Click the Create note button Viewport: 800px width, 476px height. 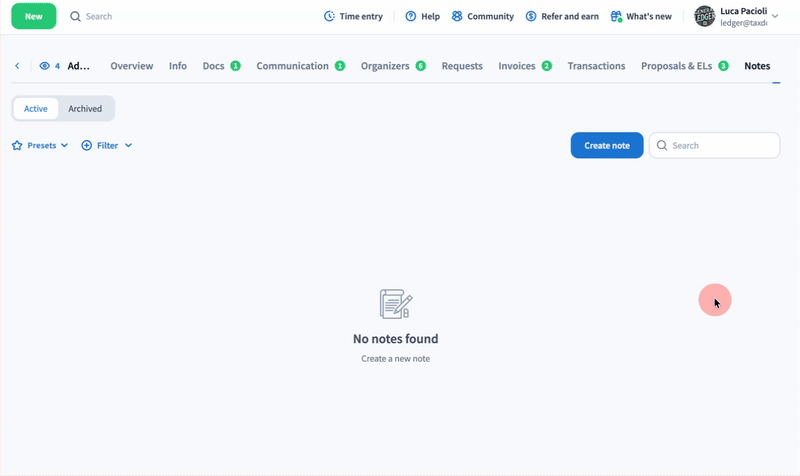click(x=607, y=146)
